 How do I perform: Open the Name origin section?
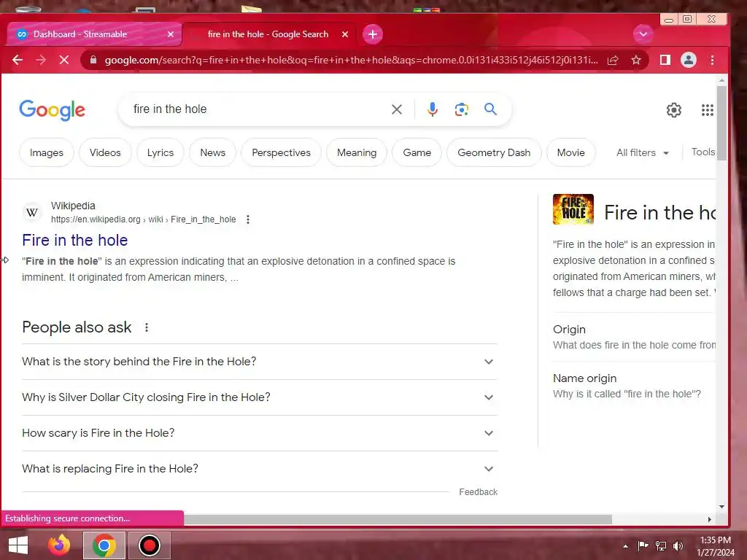(x=634, y=386)
